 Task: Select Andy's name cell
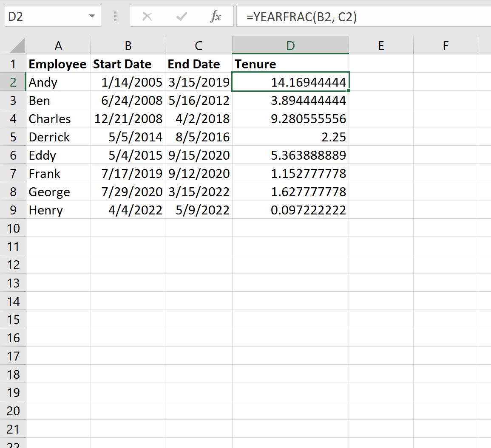pyautogui.click(x=58, y=82)
